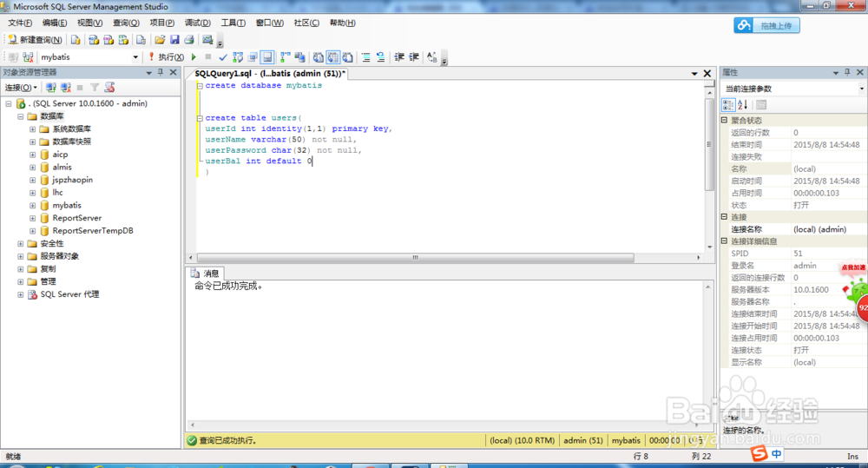Open the 编辑(E) menu
Image resolution: width=868 pixels, height=468 pixels.
click(x=54, y=23)
